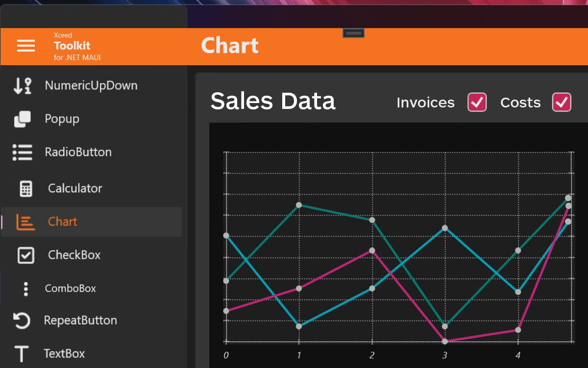This screenshot has height=368, width=588.
Task: Uncheck the Invoices checkbox
Action: pyautogui.click(x=477, y=102)
